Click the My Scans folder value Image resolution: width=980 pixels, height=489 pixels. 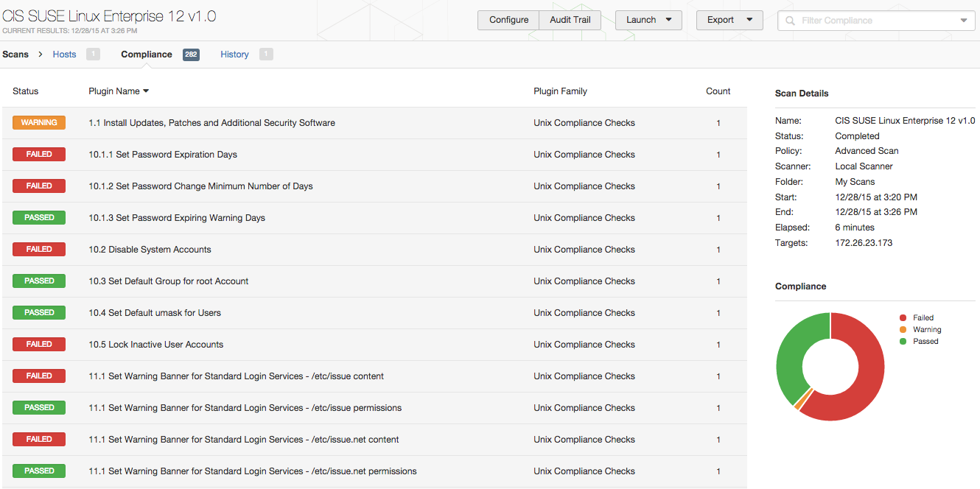pyautogui.click(x=855, y=182)
